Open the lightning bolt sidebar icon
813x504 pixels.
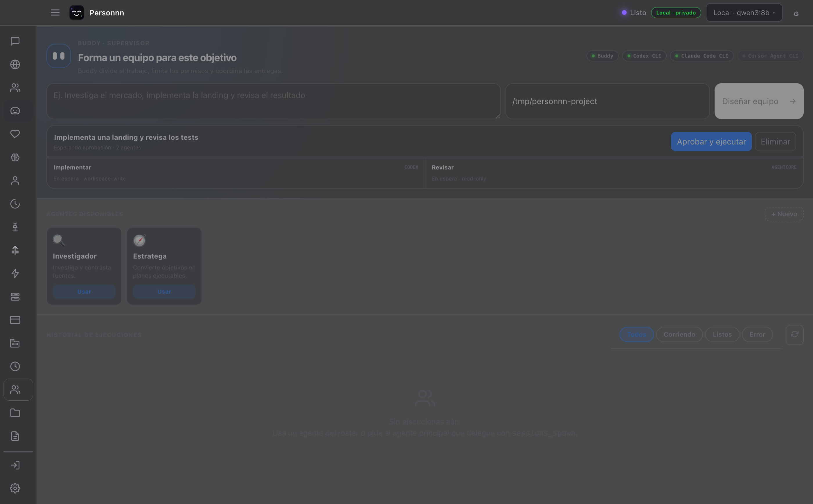[x=15, y=273]
